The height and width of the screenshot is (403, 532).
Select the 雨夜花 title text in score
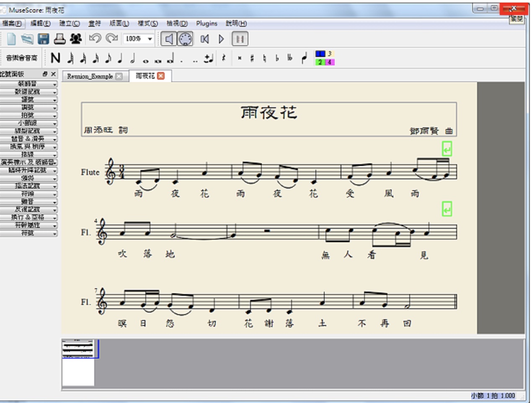[x=269, y=112]
